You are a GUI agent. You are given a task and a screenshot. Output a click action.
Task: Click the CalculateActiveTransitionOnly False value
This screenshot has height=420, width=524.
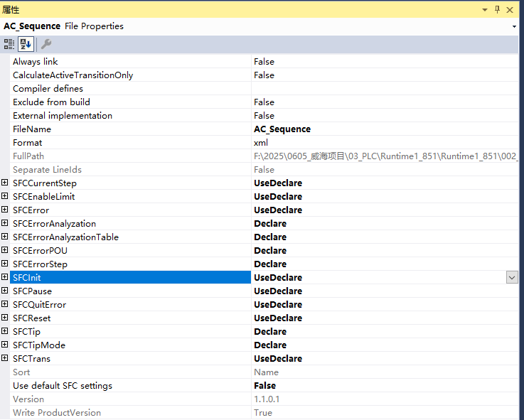264,75
